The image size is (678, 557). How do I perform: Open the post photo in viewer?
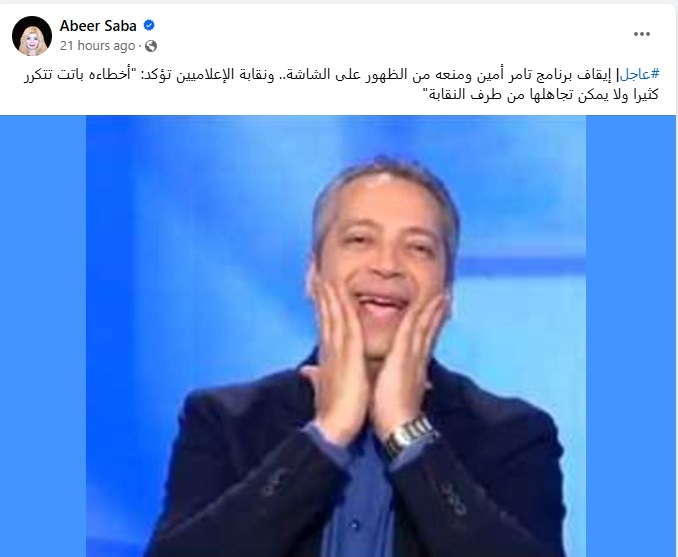coord(336,336)
